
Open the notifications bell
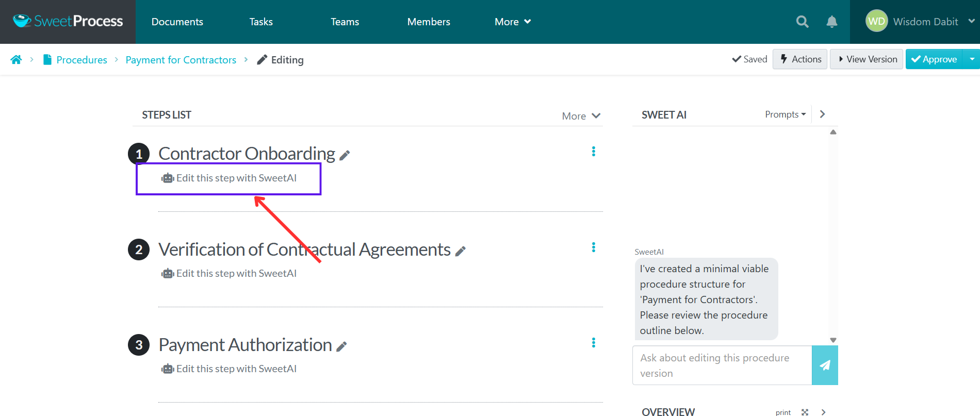tap(831, 22)
